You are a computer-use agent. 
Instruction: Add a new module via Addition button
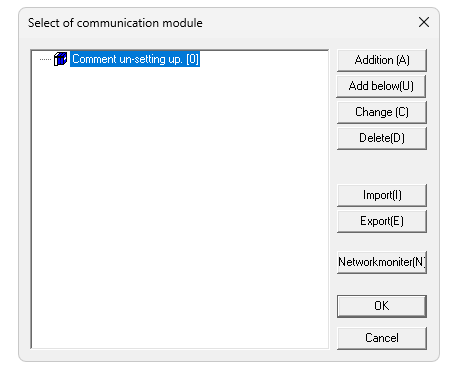tap(382, 60)
